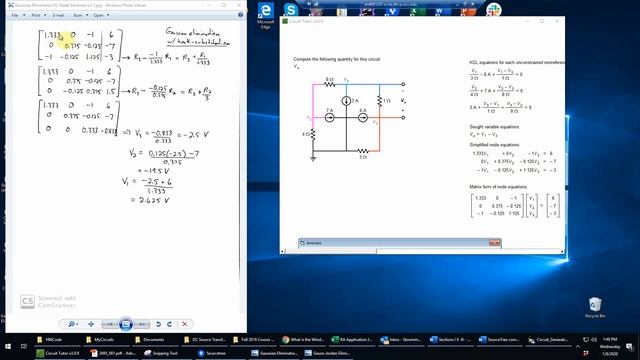
Task: Open Task View on taskbar
Action: (x=24, y=346)
